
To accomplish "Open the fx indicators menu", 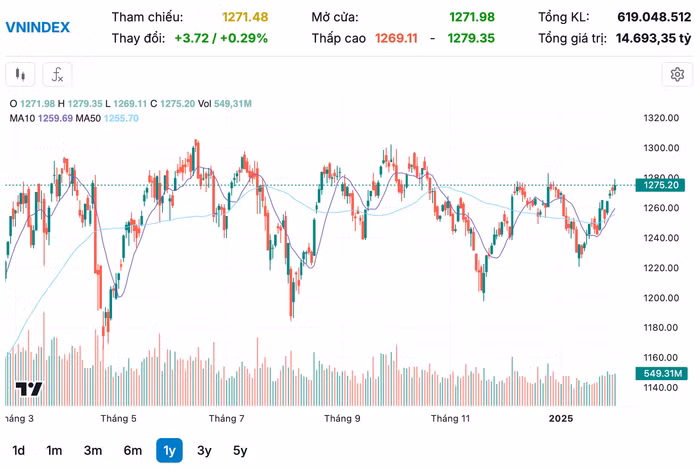I will [x=58, y=74].
